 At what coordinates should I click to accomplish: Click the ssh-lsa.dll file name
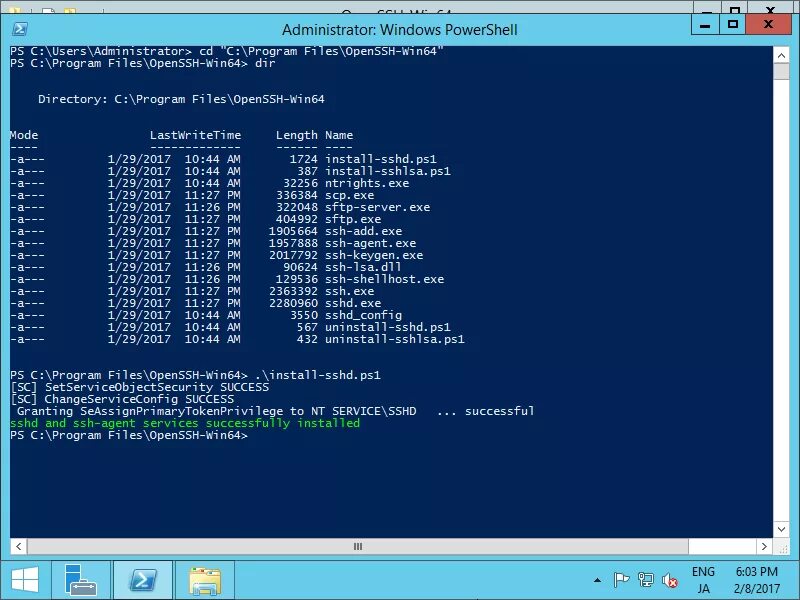point(363,267)
